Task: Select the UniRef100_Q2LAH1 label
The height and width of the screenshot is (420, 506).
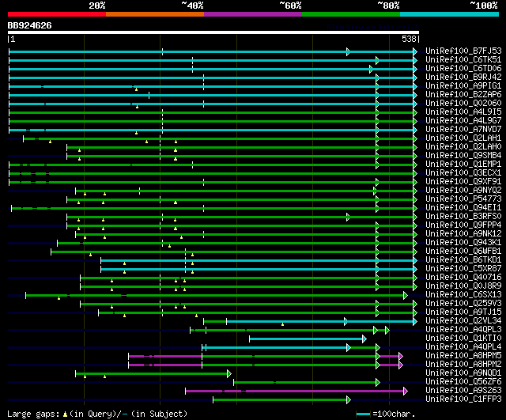Action: pos(463,138)
